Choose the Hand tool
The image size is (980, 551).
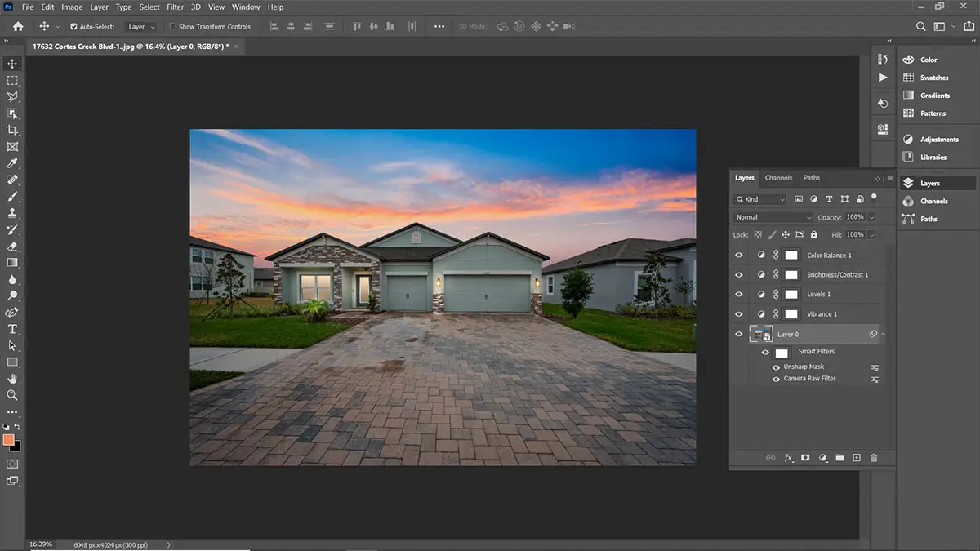pyautogui.click(x=12, y=379)
